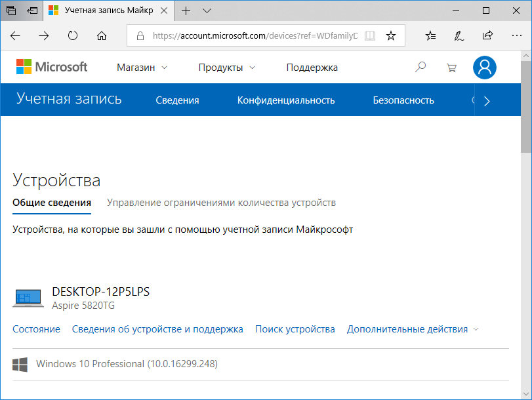Open Сведения об устройстве и поддержка link

tap(157, 329)
